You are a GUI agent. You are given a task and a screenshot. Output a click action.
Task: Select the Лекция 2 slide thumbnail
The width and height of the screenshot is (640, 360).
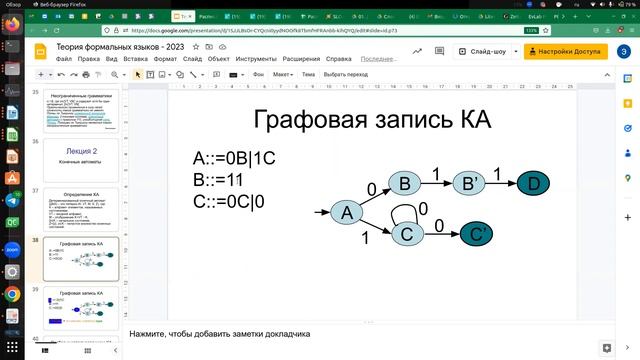[81, 160]
